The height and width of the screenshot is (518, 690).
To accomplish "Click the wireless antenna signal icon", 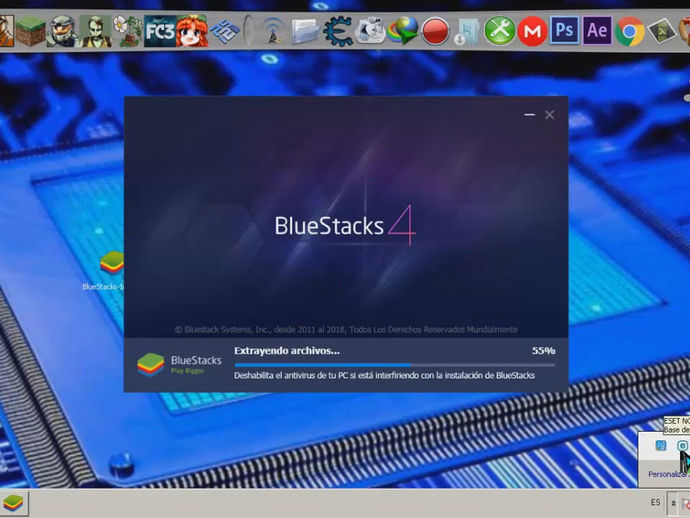I will pyautogui.click(x=273, y=31).
